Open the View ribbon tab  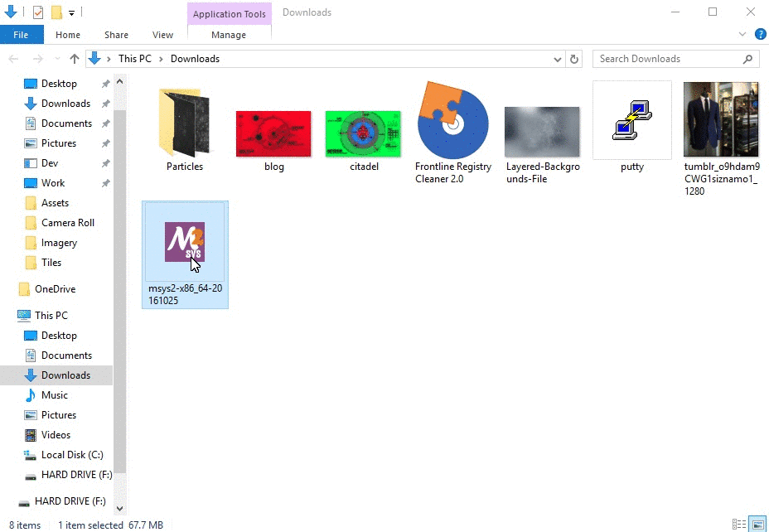(162, 35)
